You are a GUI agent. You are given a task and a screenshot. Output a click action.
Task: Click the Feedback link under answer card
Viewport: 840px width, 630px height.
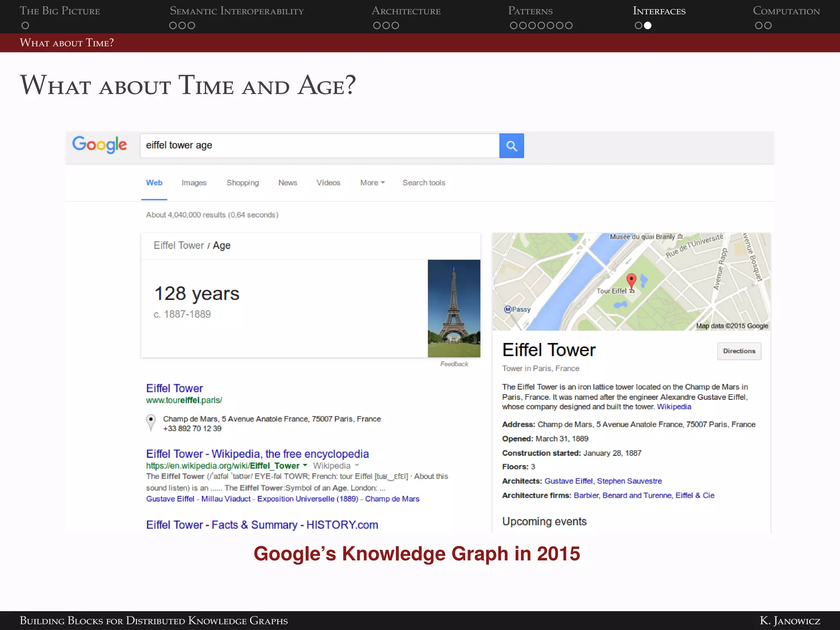coord(454,364)
